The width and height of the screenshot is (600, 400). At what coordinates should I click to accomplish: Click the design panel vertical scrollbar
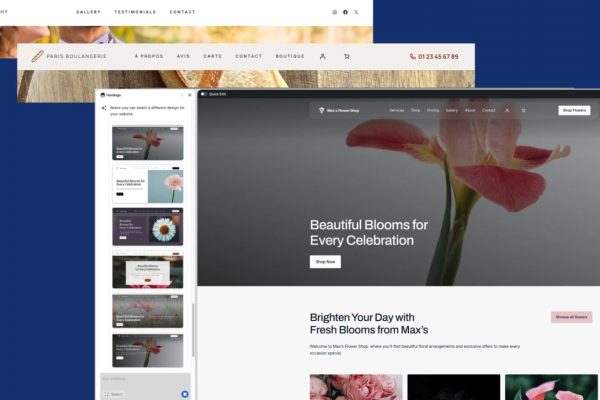pos(193,330)
